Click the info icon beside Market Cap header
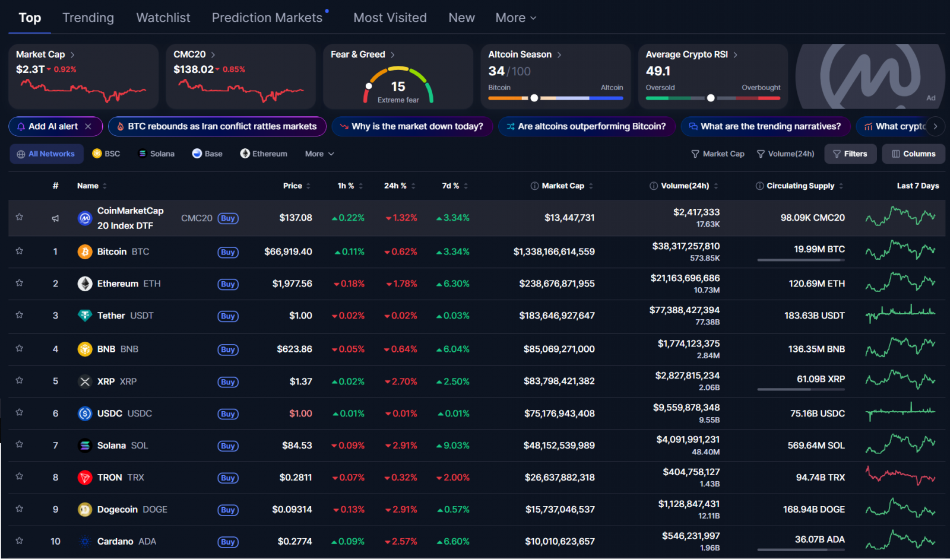950x560 pixels. pyautogui.click(x=534, y=186)
